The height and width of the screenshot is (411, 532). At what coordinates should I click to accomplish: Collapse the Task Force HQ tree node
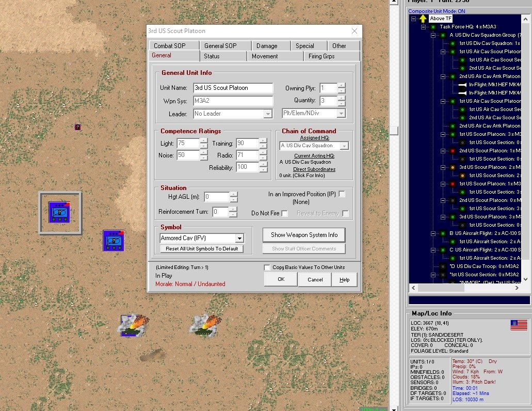coord(423,27)
